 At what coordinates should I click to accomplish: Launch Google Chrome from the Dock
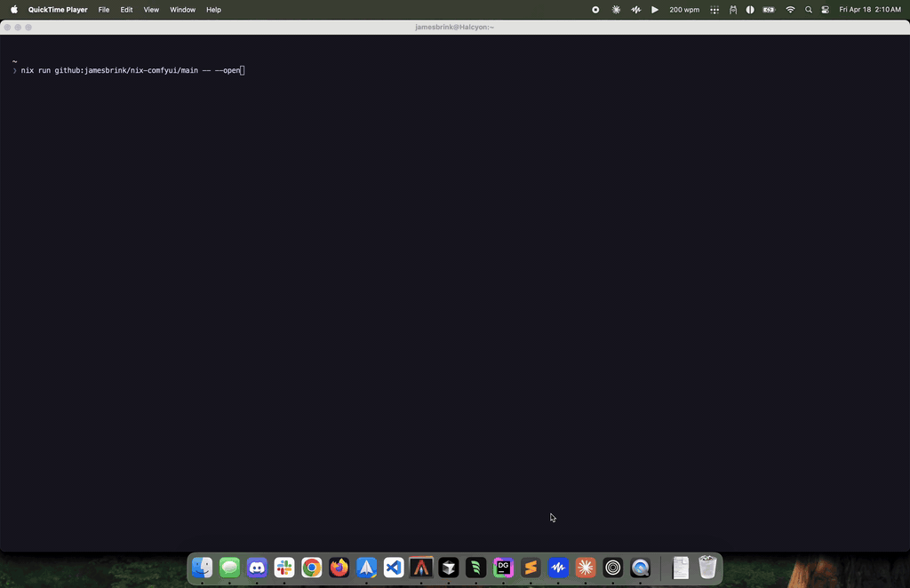pos(312,568)
